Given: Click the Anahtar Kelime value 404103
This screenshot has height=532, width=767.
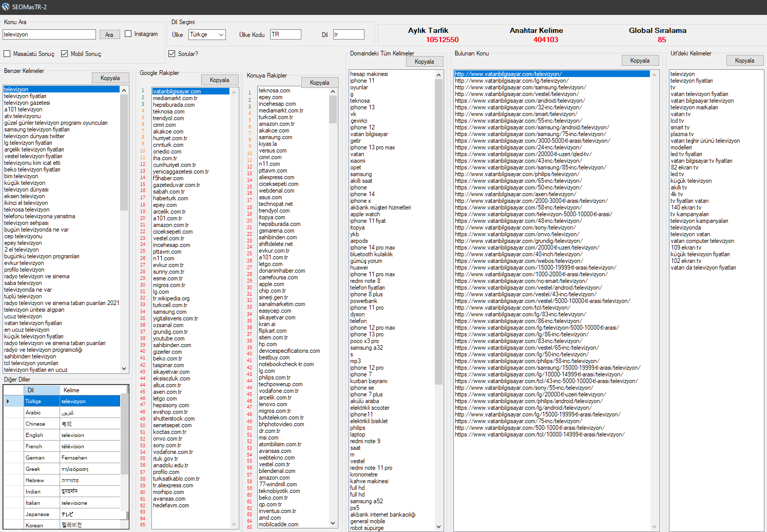Looking at the screenshot, I should [546, 40].
